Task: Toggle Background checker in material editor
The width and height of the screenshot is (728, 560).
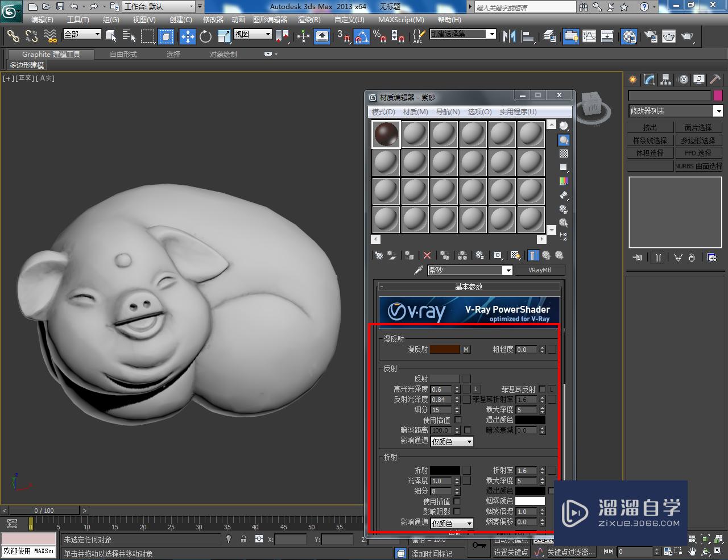Action: (x=563, y=154)
